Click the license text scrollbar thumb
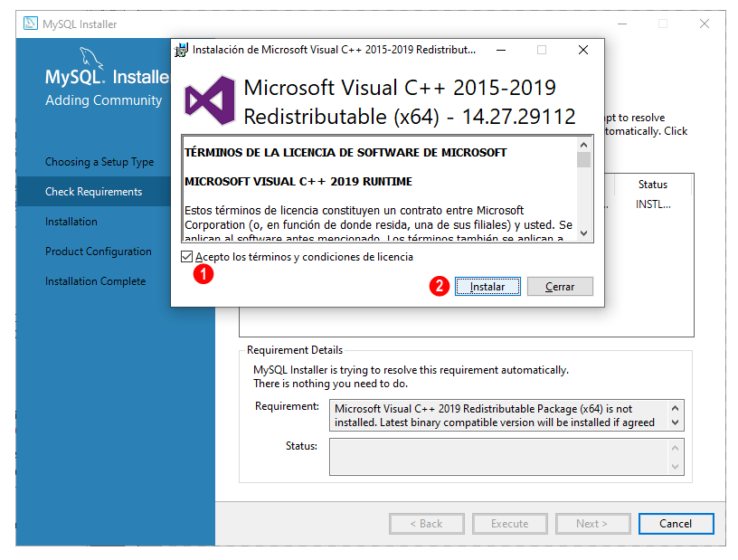 tap(583, 159)
